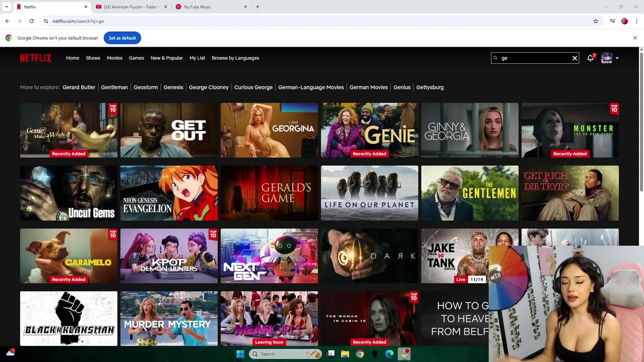
Task: Click the weather cloud icon in taskbar
Action: click(x=10, y=353)
